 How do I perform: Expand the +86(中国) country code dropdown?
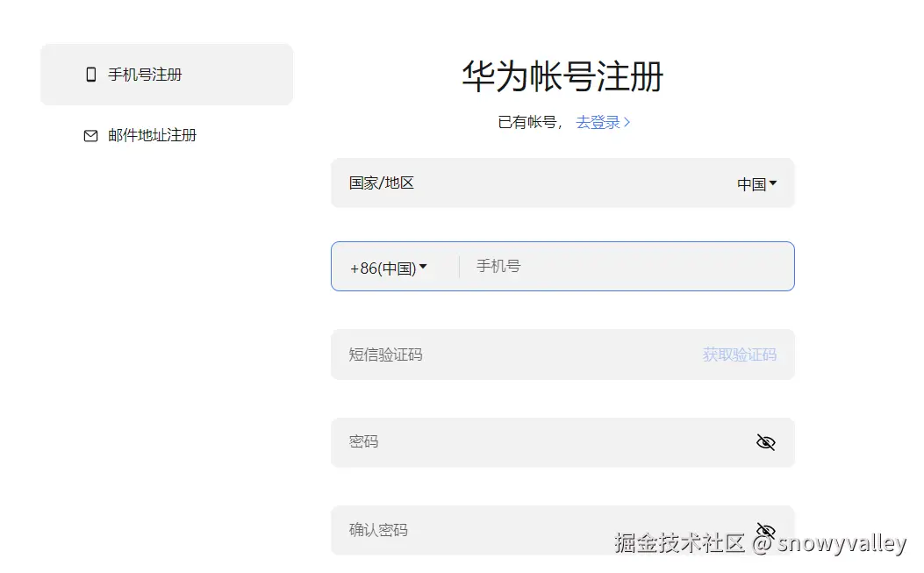click(x=388, y=268)
